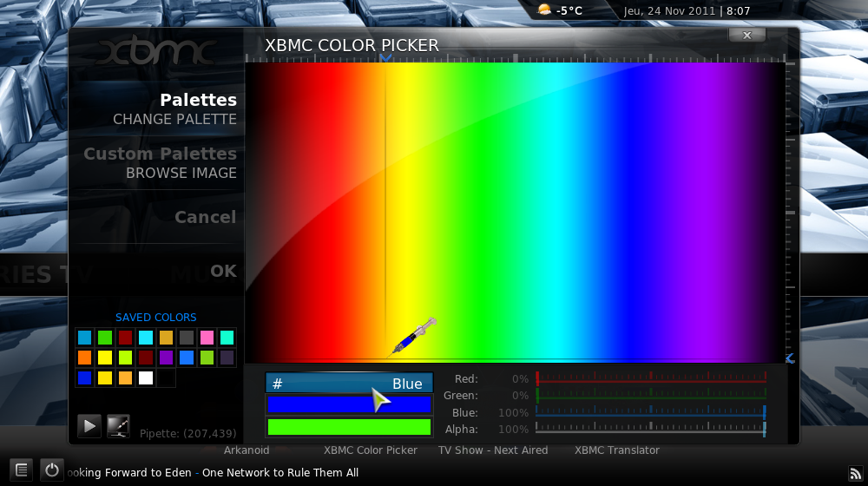
Task: Confirm with OK in the side menu
Action: 223,271
